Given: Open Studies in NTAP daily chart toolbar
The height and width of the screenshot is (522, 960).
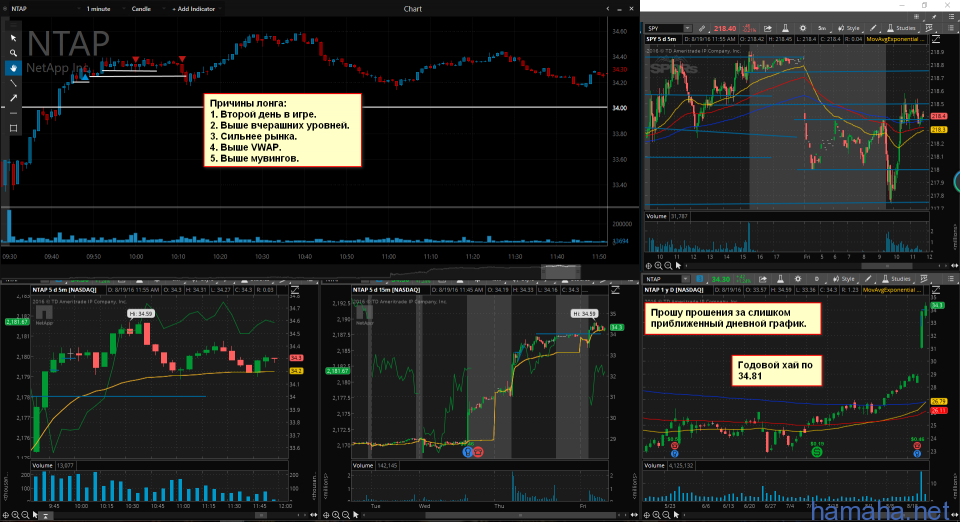Looking at the screenshot, I should 896,279.
